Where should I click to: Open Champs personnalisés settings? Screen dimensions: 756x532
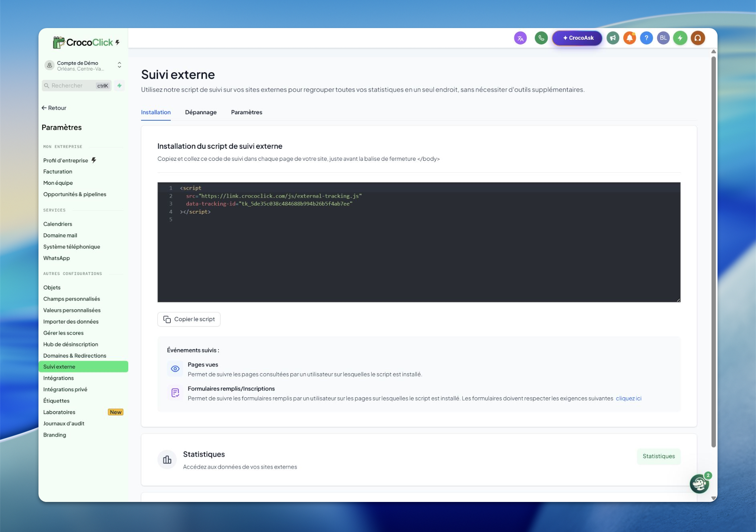(x=72, y=299)
